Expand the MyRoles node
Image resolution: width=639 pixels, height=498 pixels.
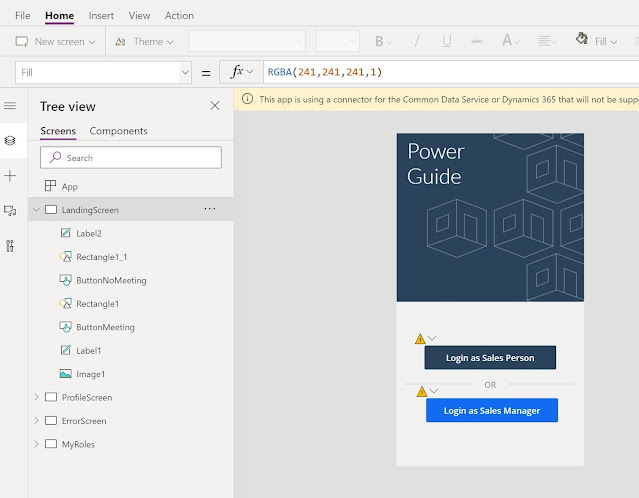click(36, 444)
